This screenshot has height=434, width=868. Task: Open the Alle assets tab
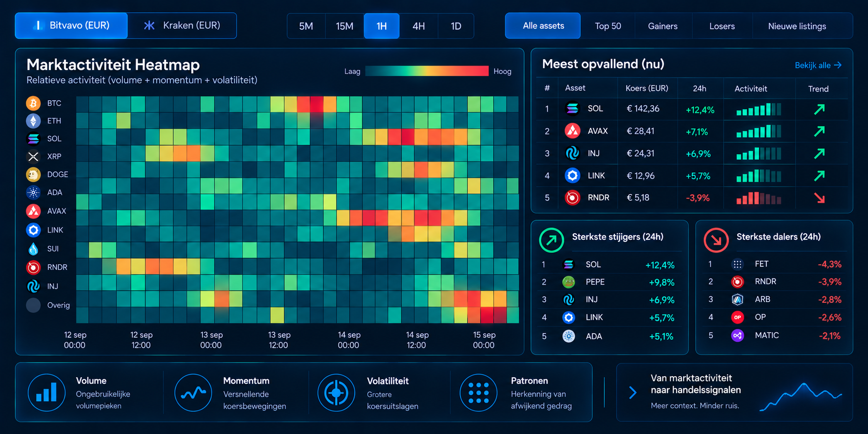[x=543, y=26]
